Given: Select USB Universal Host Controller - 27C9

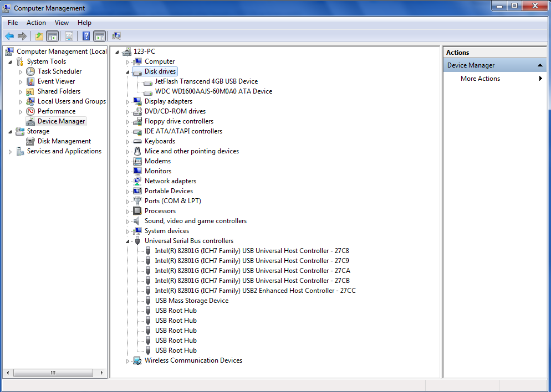Looking at the screenshot, I should [252, 261].
